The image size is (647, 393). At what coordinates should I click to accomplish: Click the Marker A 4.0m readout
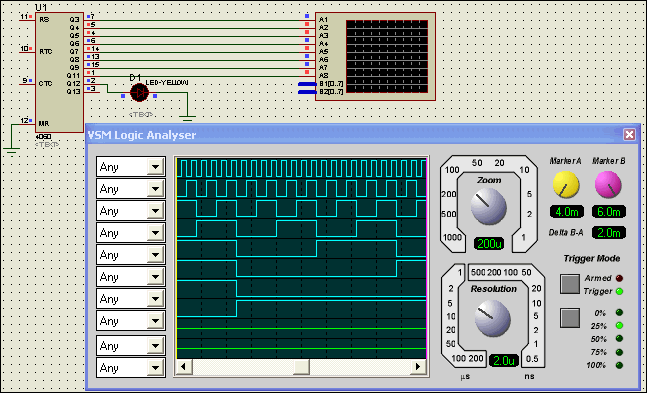(567, 212)
